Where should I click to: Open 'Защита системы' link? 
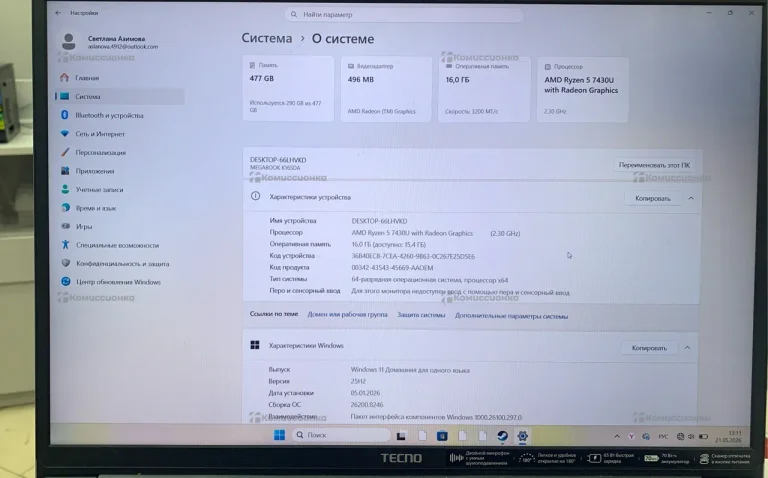point(421,315)
